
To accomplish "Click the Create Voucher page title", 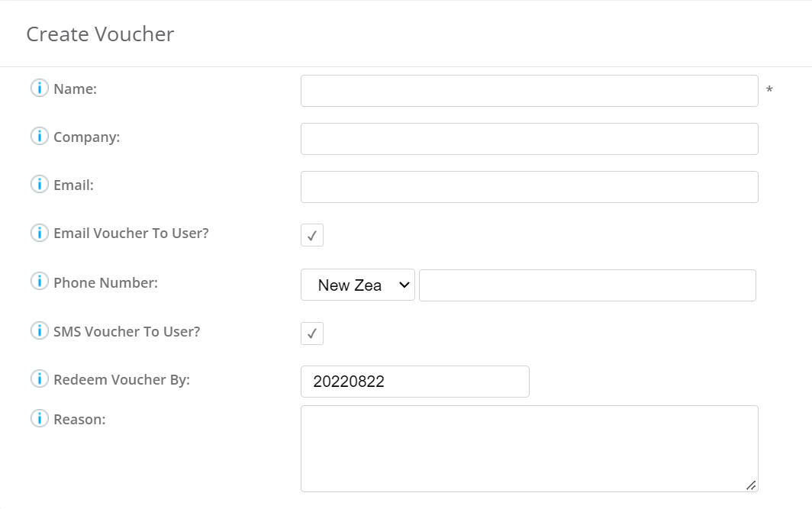I will tap(100, 34).
